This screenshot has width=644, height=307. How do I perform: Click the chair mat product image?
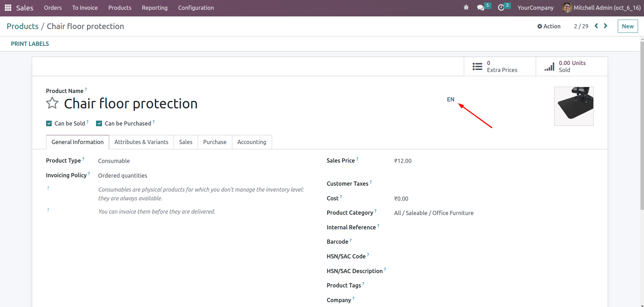coord(574,106)
